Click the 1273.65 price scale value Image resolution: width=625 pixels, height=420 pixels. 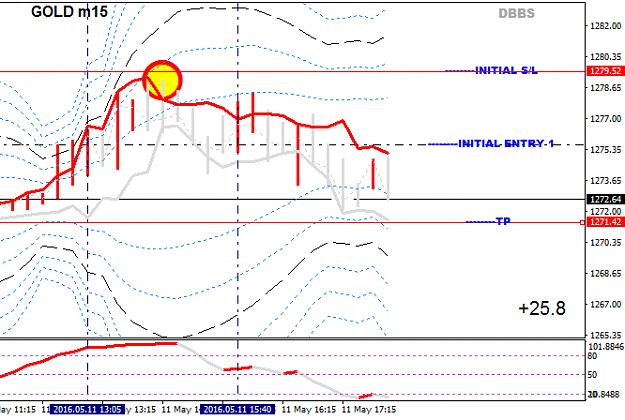pos(605,181)
